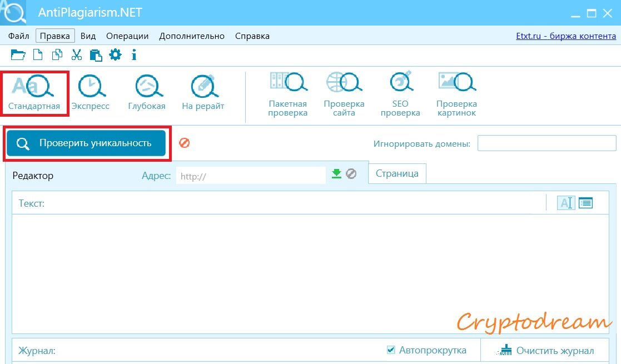
Task: Open settings with the gear icon
Action: (x=115, y=54)
